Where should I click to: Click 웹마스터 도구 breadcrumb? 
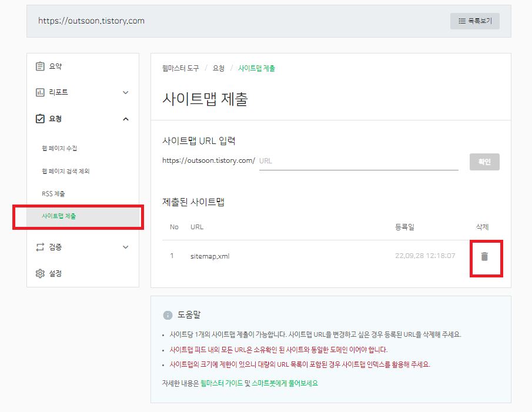click(x=180, y=68)
